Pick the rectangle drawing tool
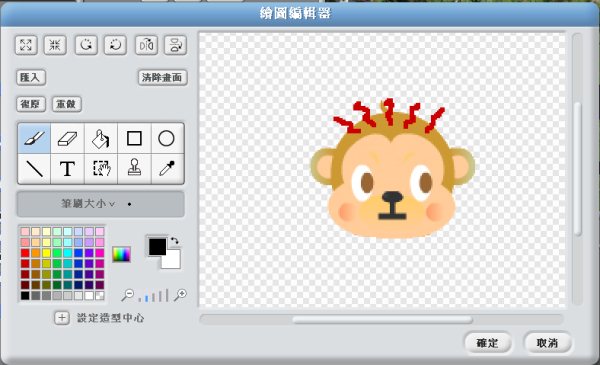Viewport: 600px width, 365px height. 134,139
